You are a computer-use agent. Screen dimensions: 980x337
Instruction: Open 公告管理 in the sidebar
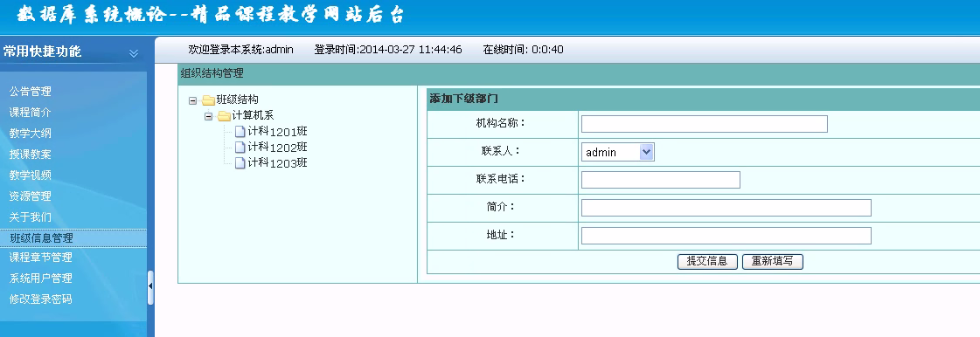tap(30, 91)
